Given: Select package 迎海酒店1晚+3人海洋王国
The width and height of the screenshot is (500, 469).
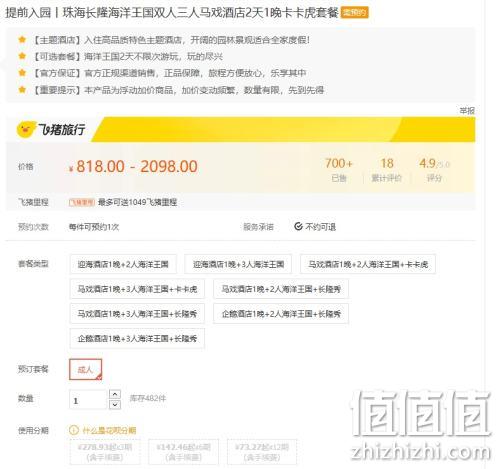Looking at the screenshot, I should [238, 264].
